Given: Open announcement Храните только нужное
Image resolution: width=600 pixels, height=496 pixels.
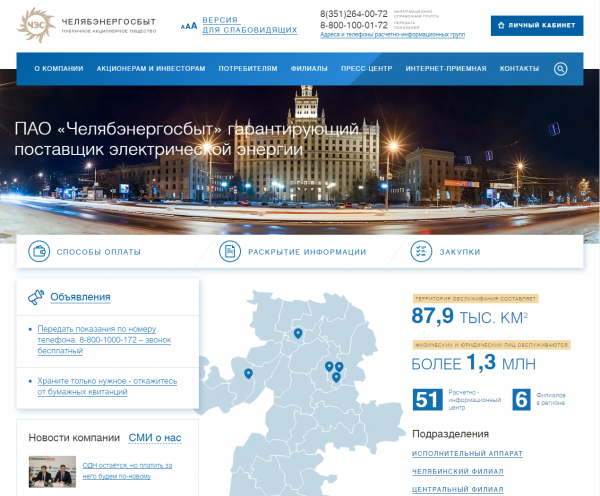Looking at the screenshot, I should 107,387.
